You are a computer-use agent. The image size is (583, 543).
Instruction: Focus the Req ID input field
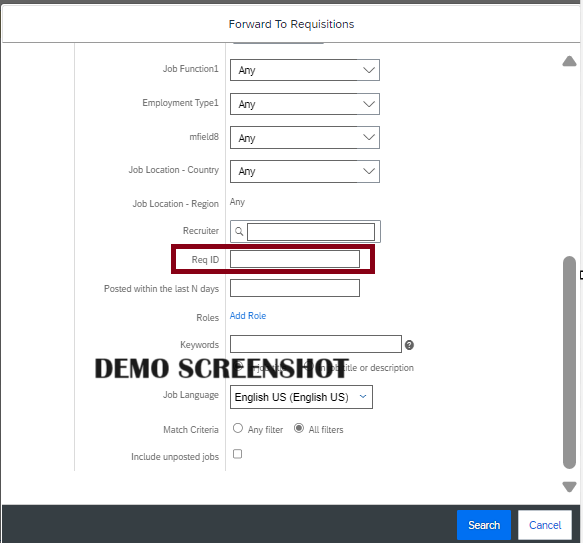pos(295,259)
